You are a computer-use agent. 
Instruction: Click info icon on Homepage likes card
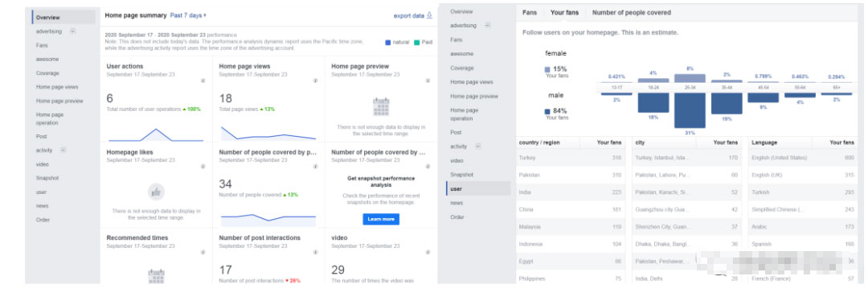click(203, 167)
